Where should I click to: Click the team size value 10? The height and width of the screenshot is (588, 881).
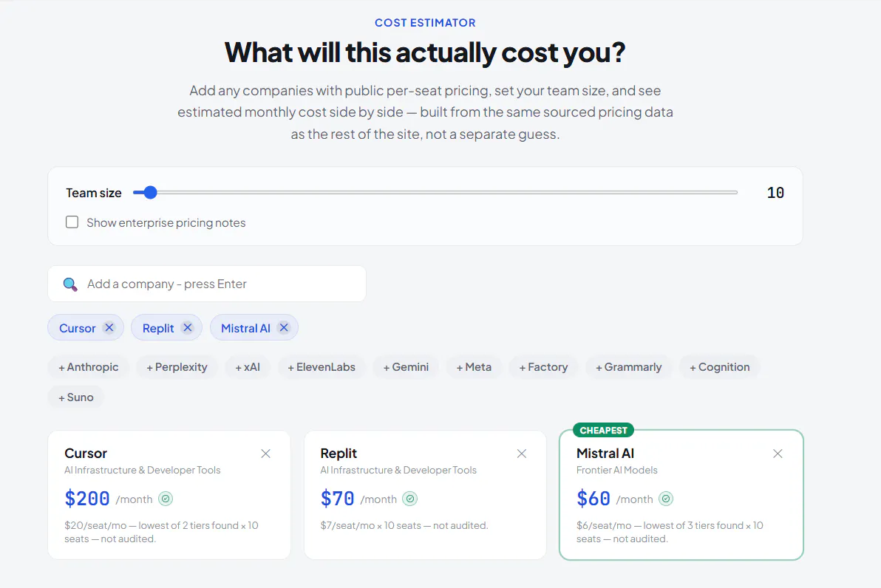click(x=775, y=193)
